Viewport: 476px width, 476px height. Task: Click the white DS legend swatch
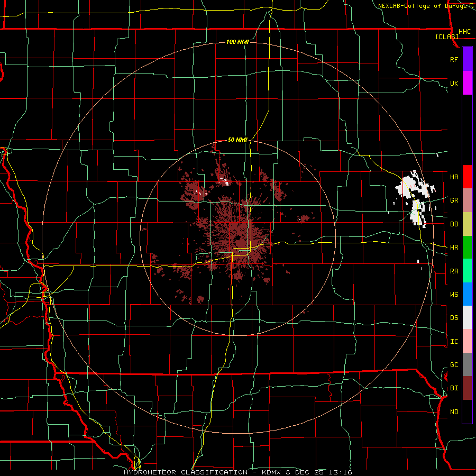pos(467,317)
